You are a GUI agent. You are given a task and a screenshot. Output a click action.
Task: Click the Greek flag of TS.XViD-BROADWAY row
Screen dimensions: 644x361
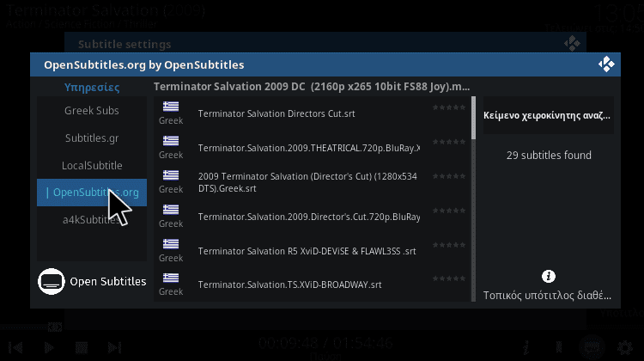pos(171,278)
